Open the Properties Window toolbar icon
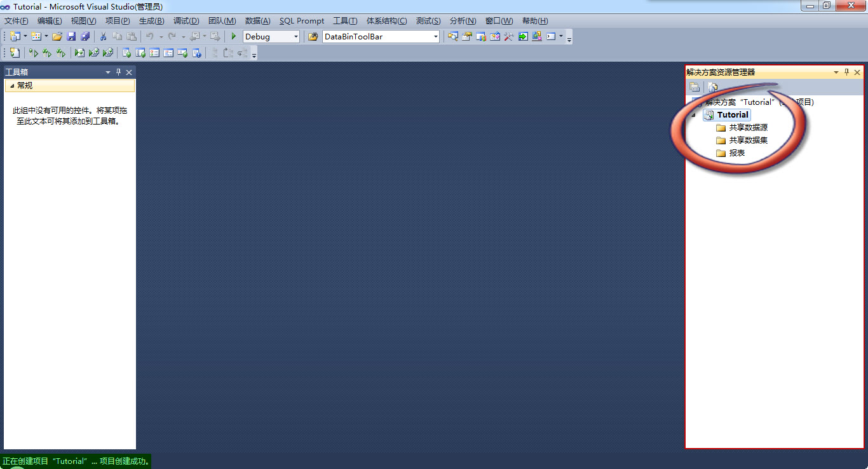The width and height of the screenshot is (868, 469). coord(467,37)
